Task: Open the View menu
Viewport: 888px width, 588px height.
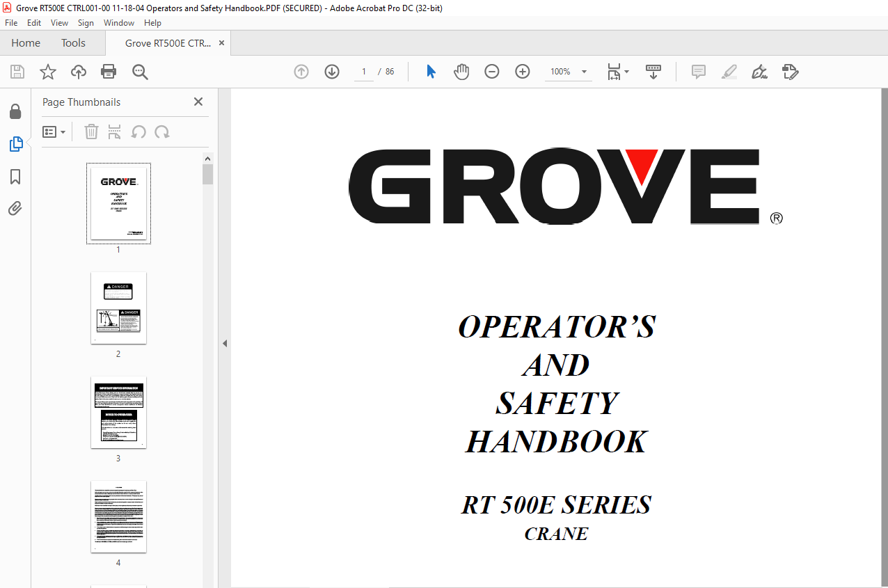Action: [59, 23]
